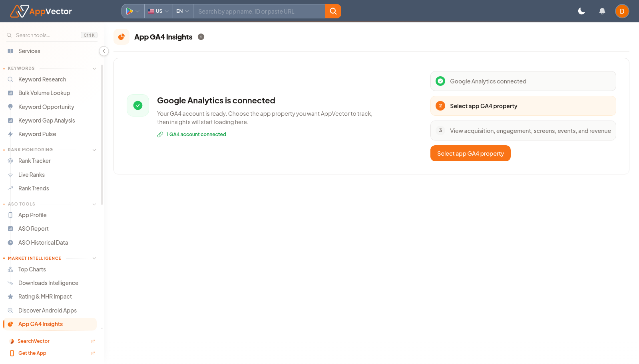This screenshot has width=639, height=364.
Task: Click step 3 View acquisition, engagement step
Action: [523, 131]
